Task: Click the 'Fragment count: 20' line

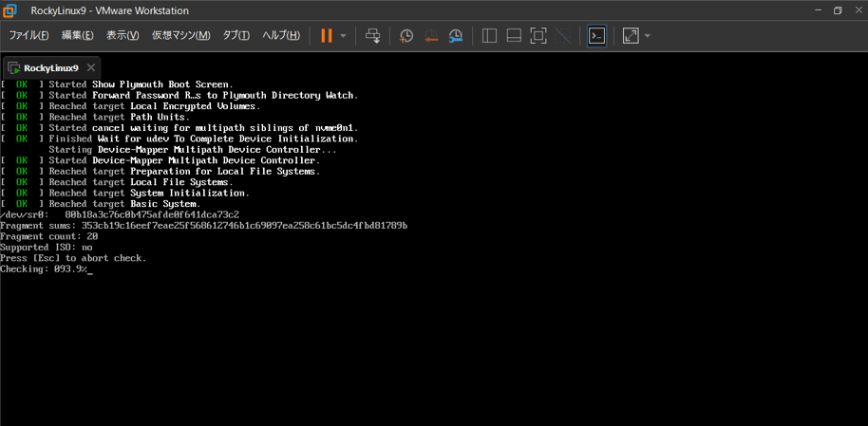Action: (49, 236)
